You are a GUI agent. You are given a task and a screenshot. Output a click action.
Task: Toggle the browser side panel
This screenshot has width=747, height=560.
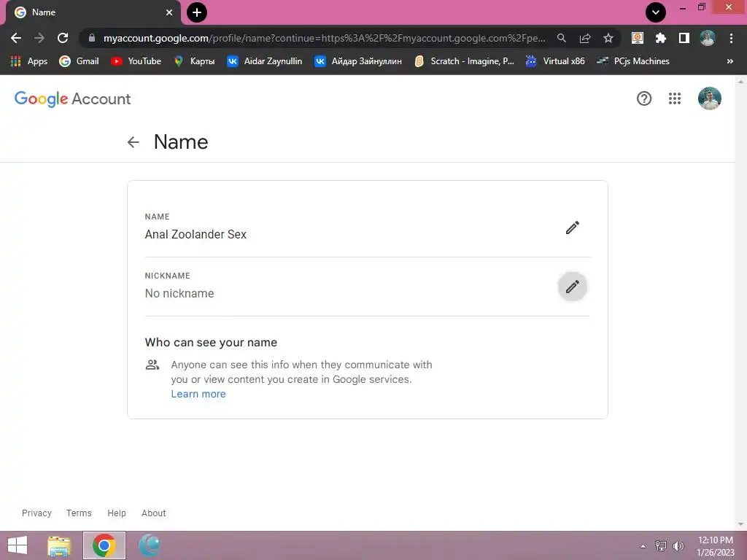click(x=684, y=38)
